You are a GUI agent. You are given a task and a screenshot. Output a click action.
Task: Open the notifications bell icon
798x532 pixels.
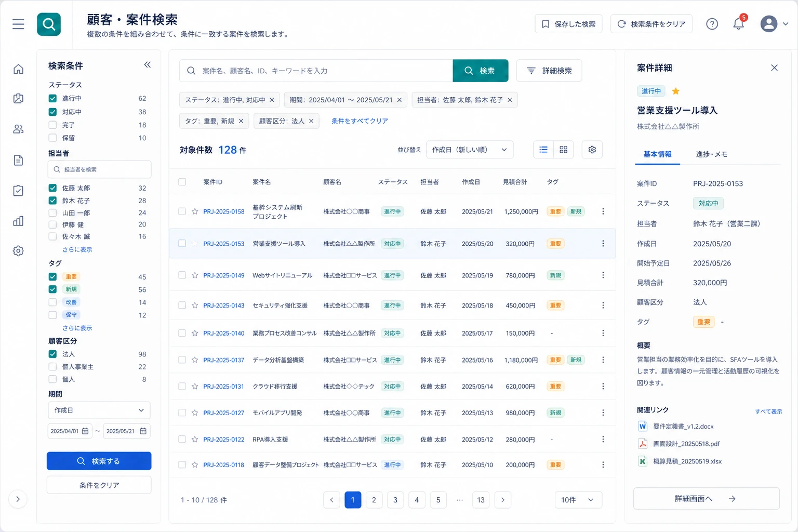pyautogui.click(x=738, y=24)
